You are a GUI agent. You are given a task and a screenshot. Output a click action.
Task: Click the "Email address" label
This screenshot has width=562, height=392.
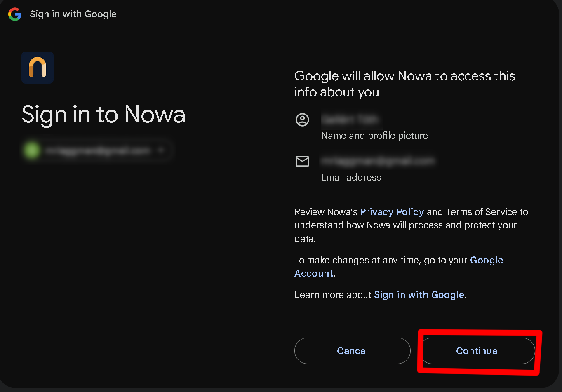[x=351, y=177]
